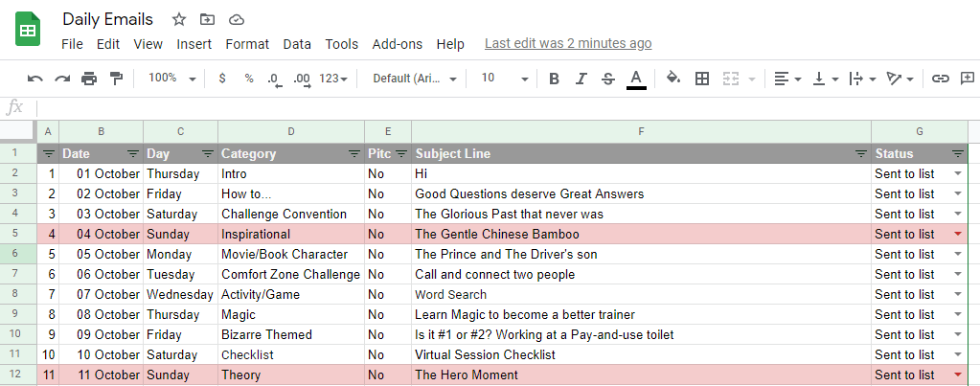The image size is (980, 386).
Task: Click the undo arrow icon
Action: (x=35, y=79)
